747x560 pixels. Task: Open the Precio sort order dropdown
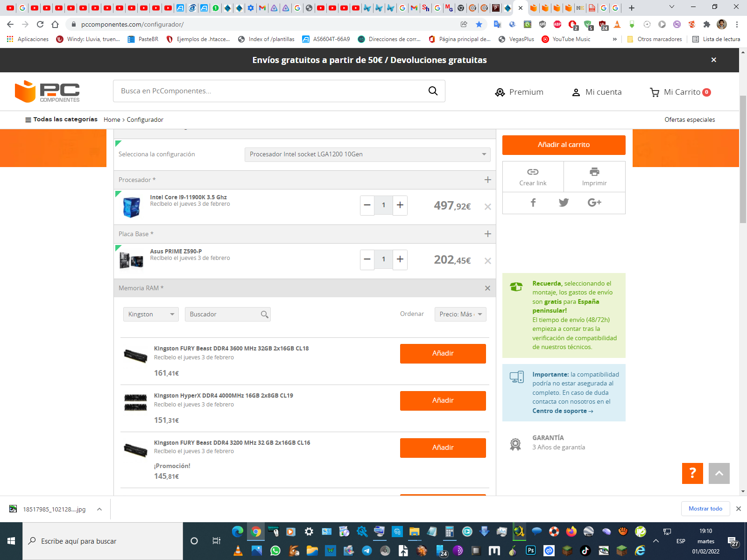tap(460, 315)
